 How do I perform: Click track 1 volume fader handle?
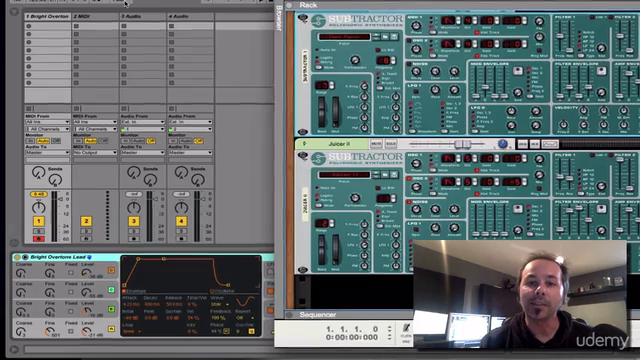[x=61, y=199]
